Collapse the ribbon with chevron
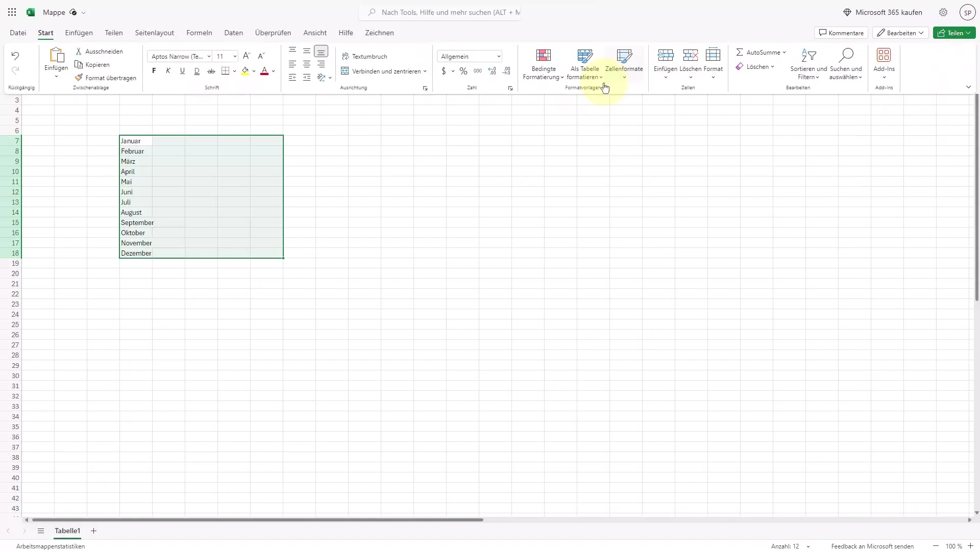The height and width of the screenshot is (551, 980). pyautogui.click(x=968, y=87)
